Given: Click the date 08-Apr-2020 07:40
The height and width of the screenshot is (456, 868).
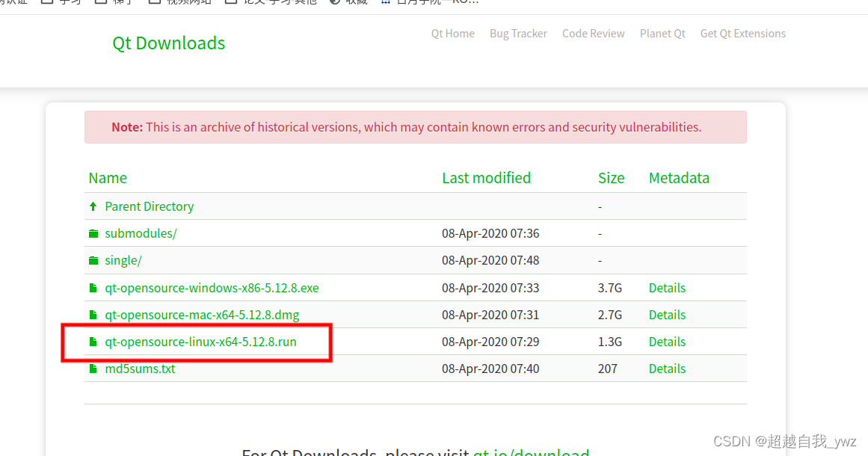Looking at the screenshot, I should (490, 369).
